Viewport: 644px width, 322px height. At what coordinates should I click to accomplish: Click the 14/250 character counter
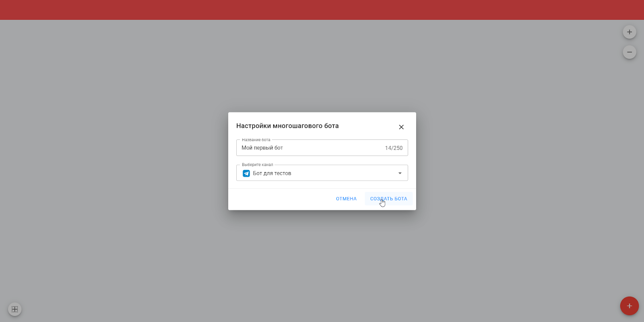click(394, 148)
